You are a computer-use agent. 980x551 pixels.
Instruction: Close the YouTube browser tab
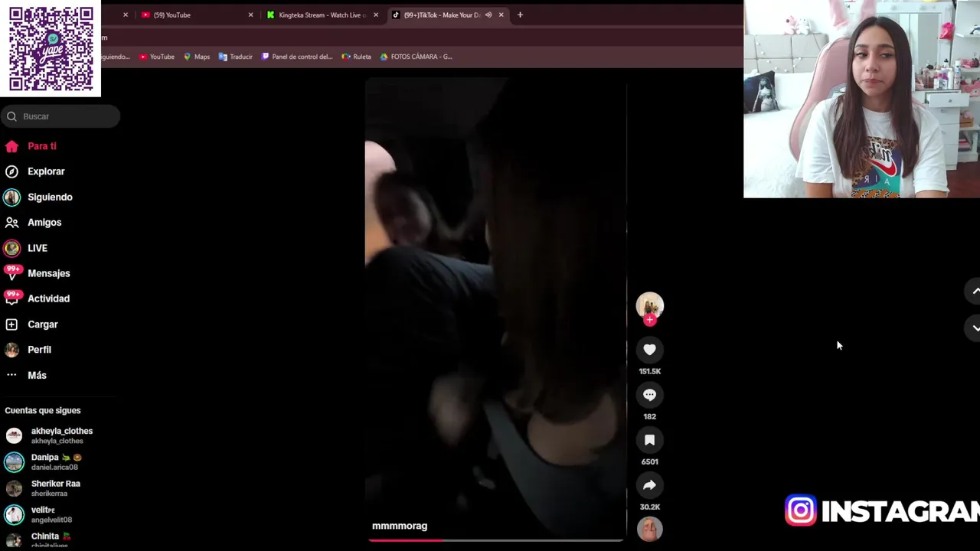tap(250, 15)
